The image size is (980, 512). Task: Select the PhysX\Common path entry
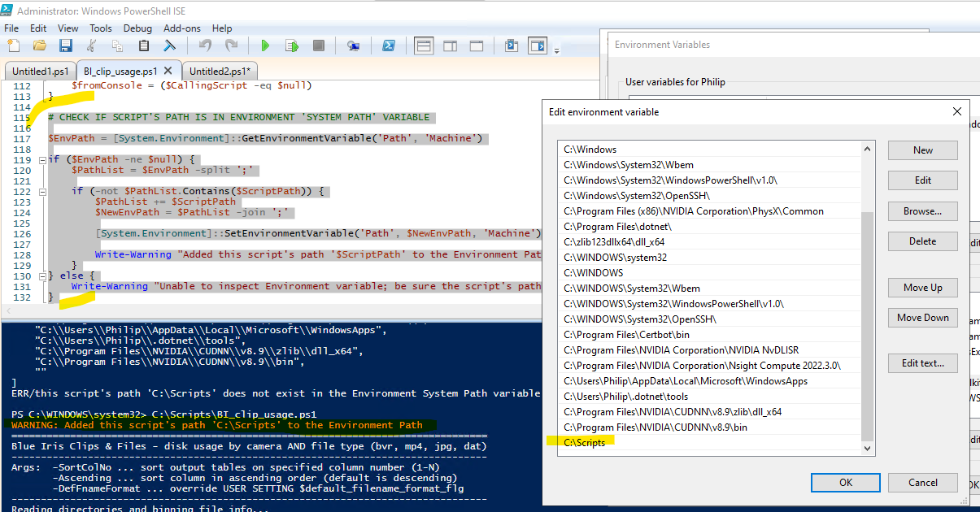point(709,211)
